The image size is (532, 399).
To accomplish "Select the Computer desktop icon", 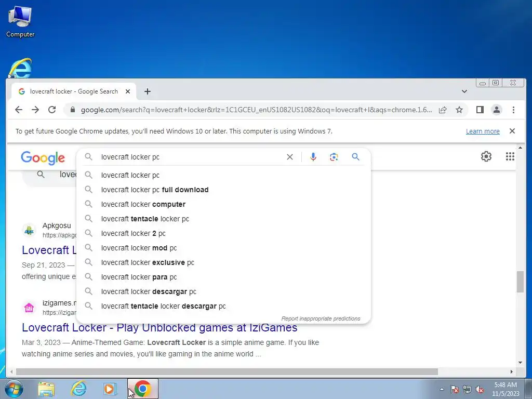I will click(20, 22).
